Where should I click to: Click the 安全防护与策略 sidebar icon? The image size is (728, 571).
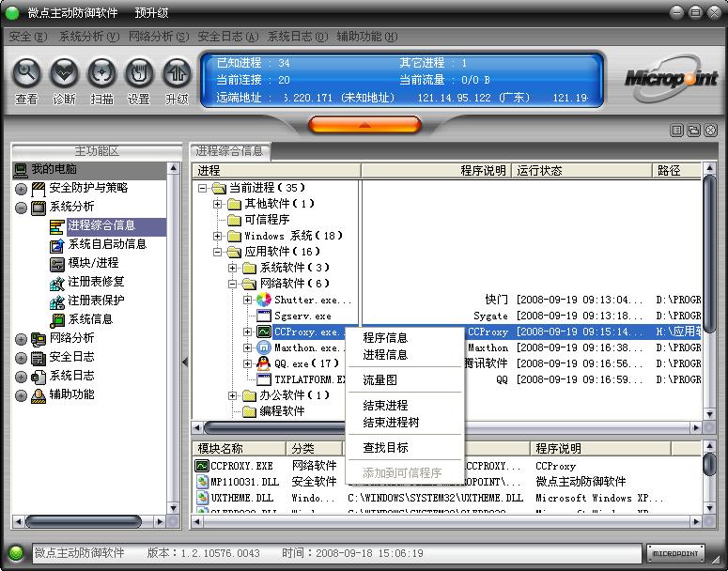[39, 189]
